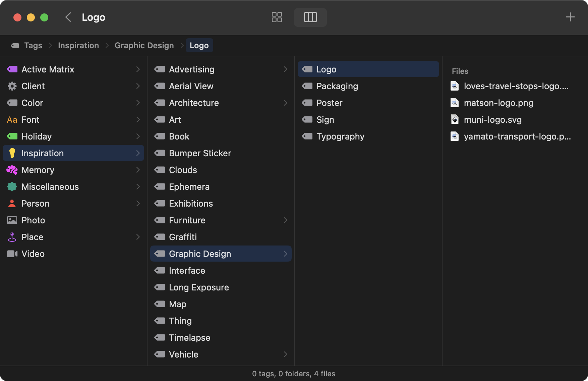Click the Person silhouette icon
The height and width of the screenshot is (381, 588).
click(x=12, y=203)
